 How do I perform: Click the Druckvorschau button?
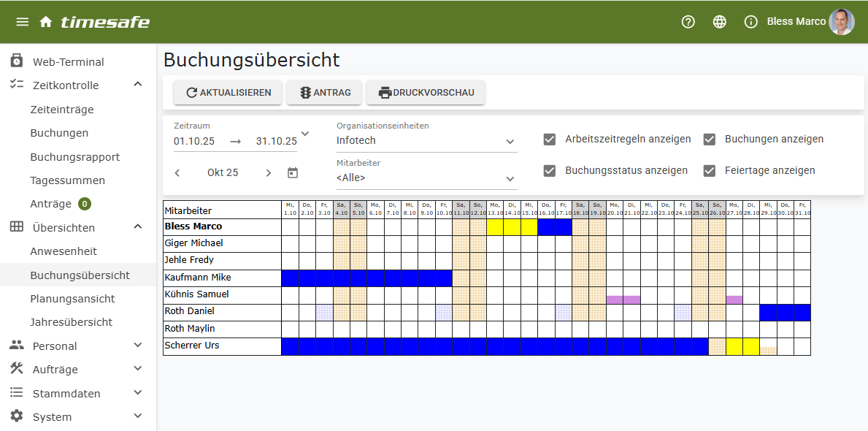(x=426, y=93)
